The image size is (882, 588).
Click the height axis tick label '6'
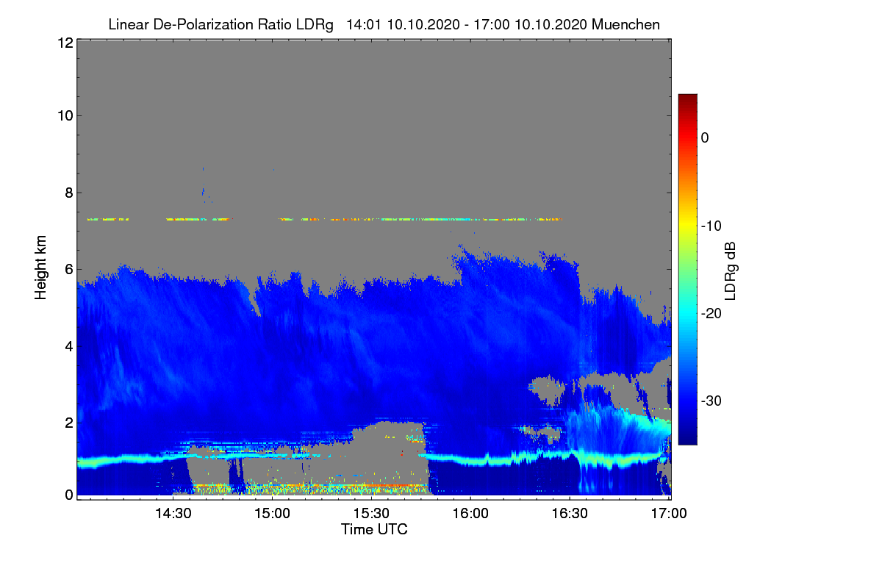[68, 269]
